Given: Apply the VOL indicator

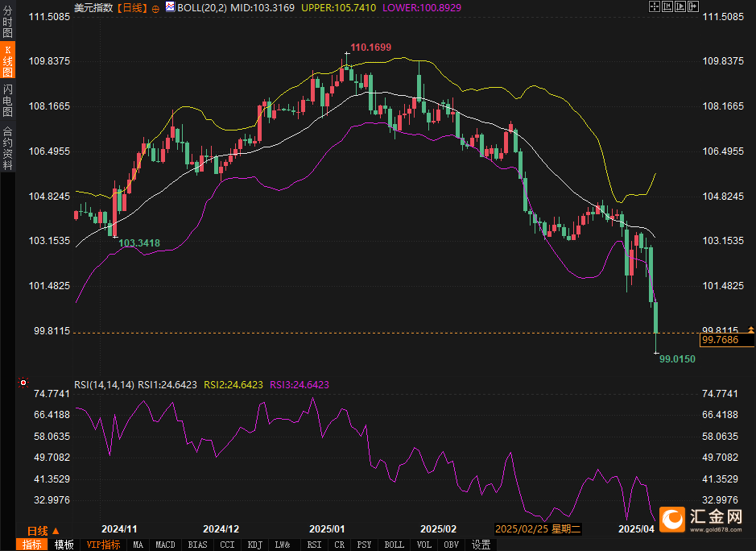Looking at the screenshot, I should (423, 545).
